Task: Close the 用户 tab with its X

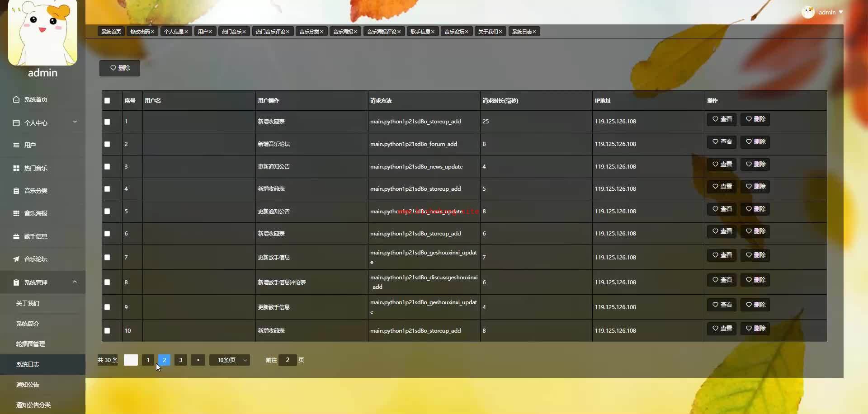Action: [210, 32]
